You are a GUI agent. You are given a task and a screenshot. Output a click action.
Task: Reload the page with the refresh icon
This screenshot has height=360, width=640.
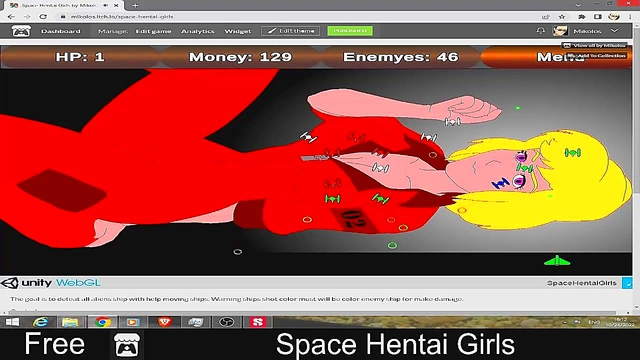(x=43, y=17)
